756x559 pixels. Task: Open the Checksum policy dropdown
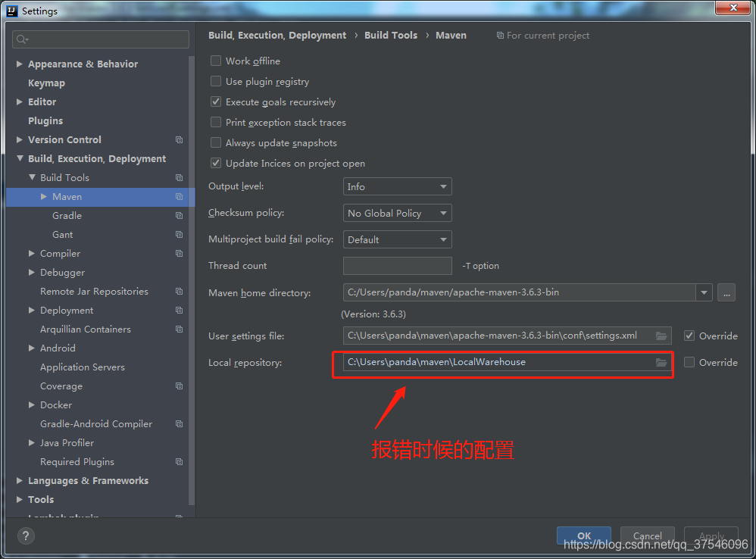coord(397,213)
